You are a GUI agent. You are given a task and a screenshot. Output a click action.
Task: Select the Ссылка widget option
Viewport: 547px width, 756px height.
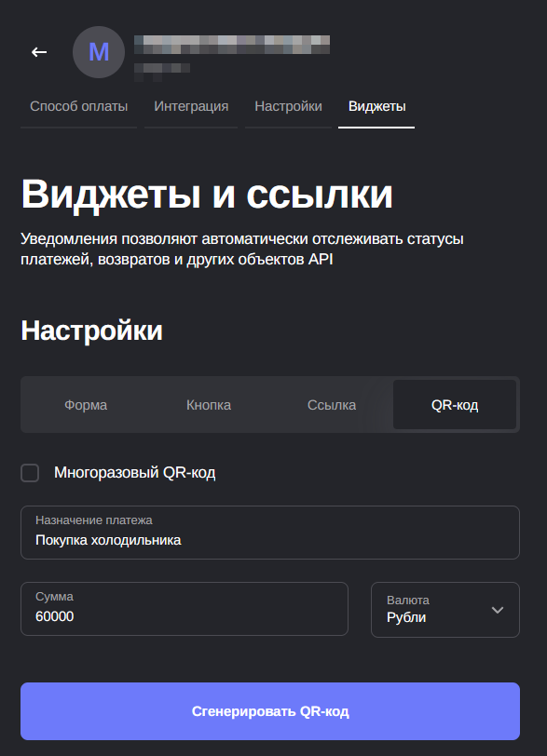(x=332, y=405)
